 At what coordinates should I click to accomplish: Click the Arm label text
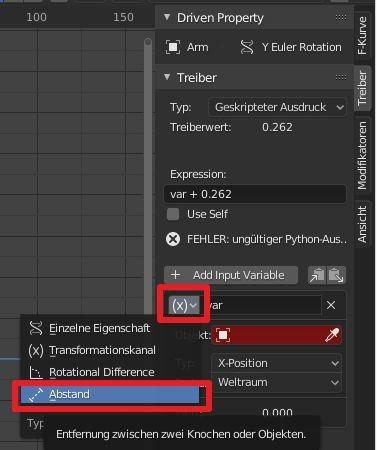click(197, 47)
